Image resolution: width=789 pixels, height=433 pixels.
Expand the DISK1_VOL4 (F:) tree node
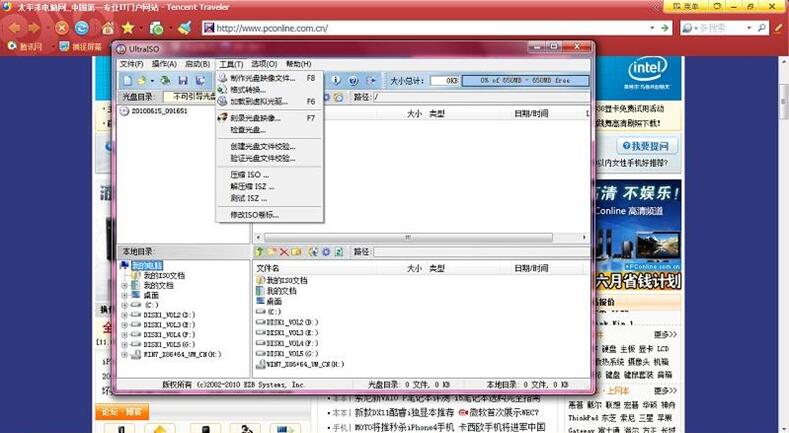point(124,334)
